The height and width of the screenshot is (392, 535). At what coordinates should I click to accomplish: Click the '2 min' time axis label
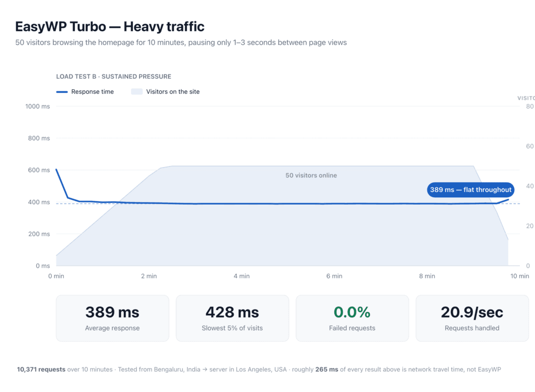coord(149,276)
